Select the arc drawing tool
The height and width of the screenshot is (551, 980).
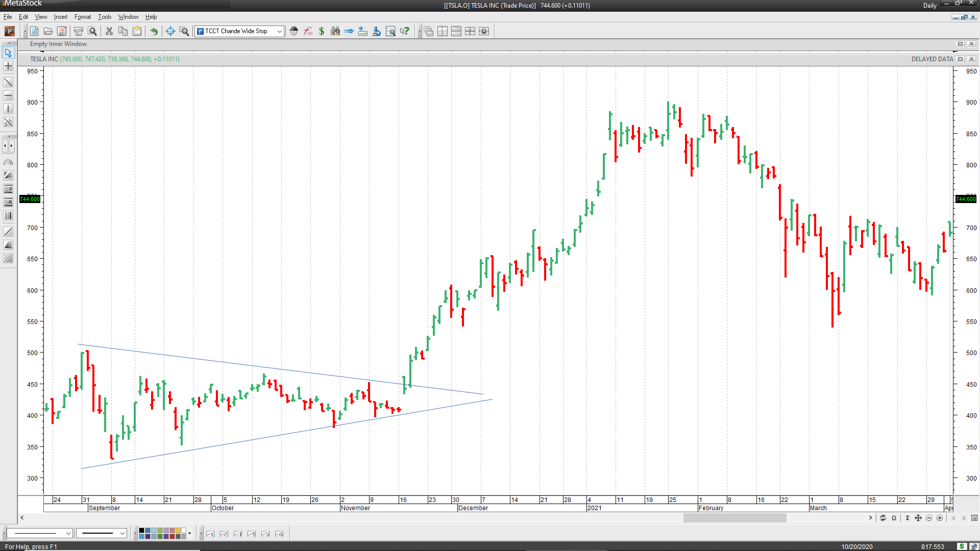[x=8, y=163]
